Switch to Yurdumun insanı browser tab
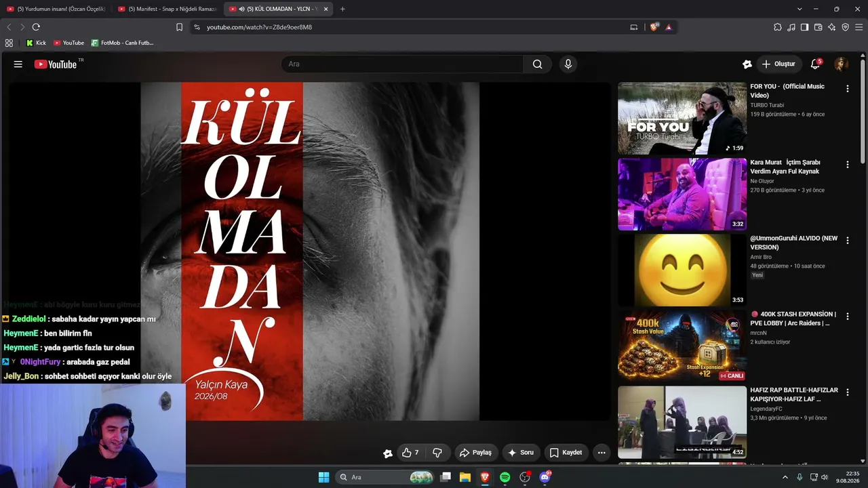The width and height of the screenshot is (868, 488). [x=56, y=9]
